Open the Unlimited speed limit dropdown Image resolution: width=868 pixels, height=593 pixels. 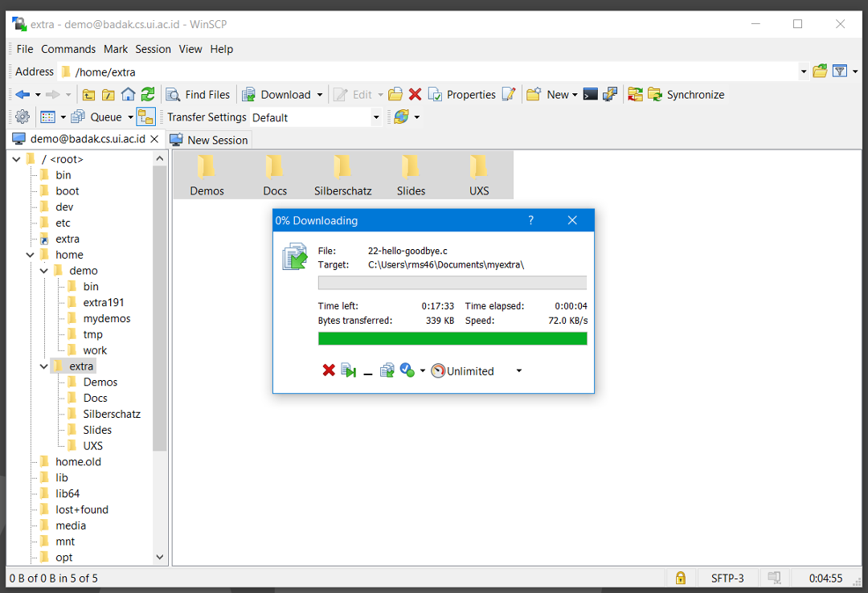518,371
